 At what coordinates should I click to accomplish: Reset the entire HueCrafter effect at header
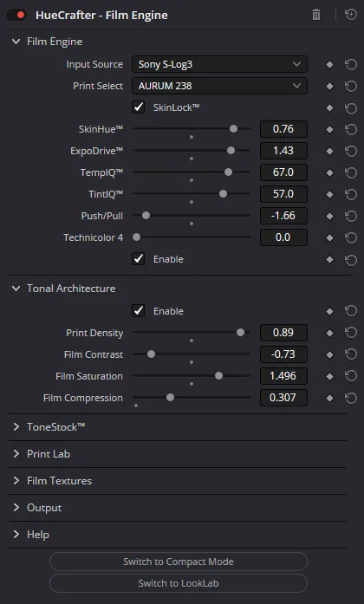[x=351, y=15]
